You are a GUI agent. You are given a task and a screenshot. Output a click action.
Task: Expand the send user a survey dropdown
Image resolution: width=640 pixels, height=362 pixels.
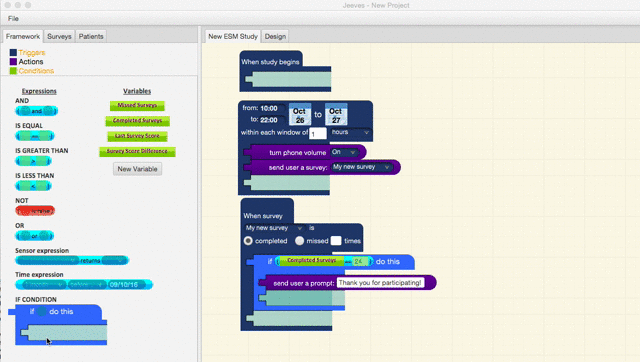coord(362,167)
